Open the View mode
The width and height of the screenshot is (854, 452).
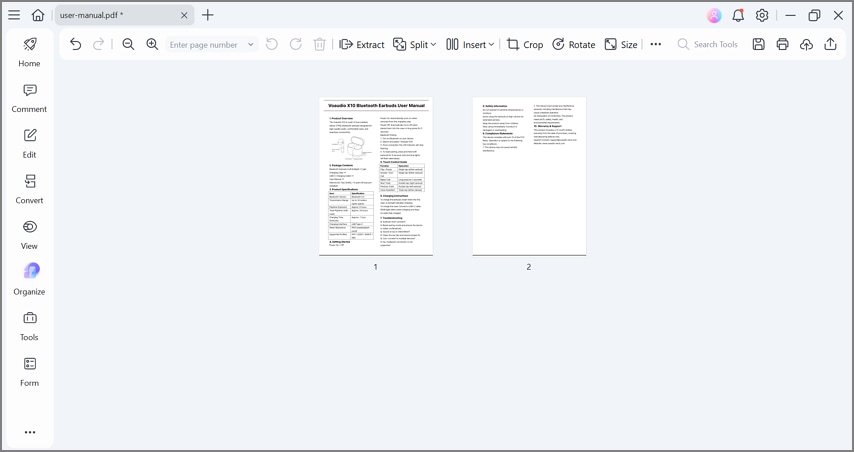pos(29,235)
